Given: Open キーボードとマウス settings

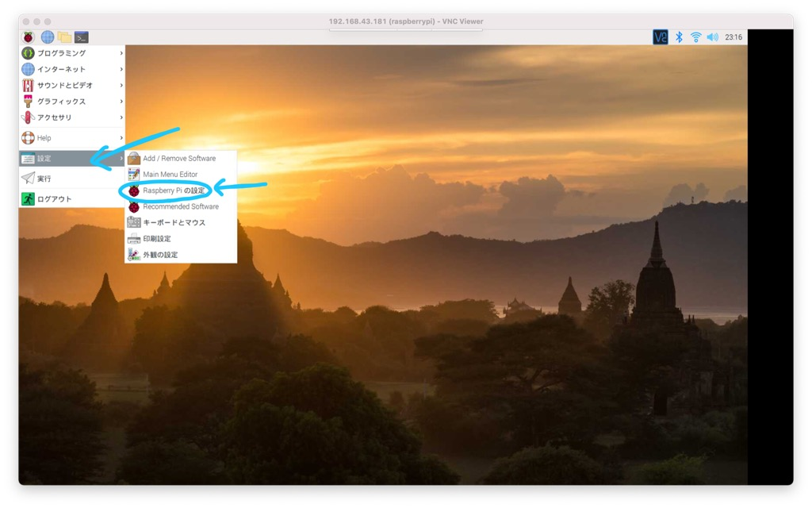Looking at the screenshot, I should (x=174, y=223).
